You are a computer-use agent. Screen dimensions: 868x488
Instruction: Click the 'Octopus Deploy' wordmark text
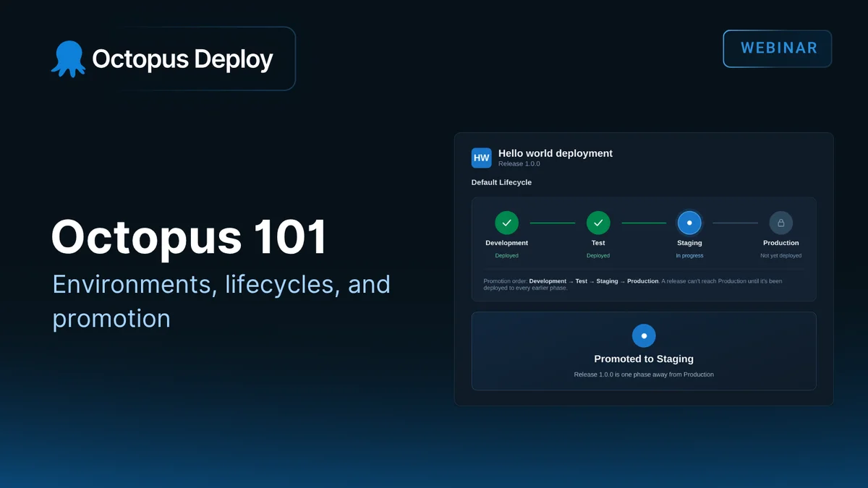182,59
